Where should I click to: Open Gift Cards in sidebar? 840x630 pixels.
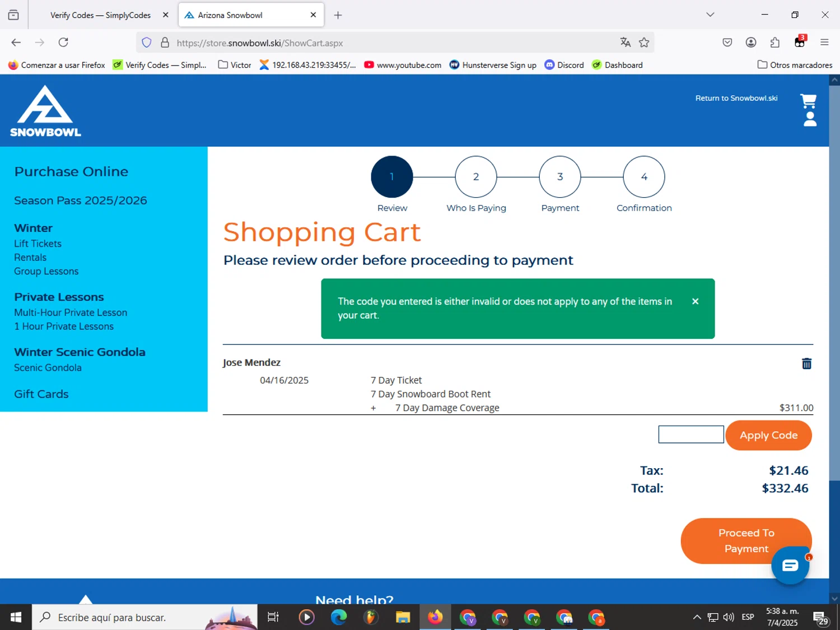pos(41,394)
